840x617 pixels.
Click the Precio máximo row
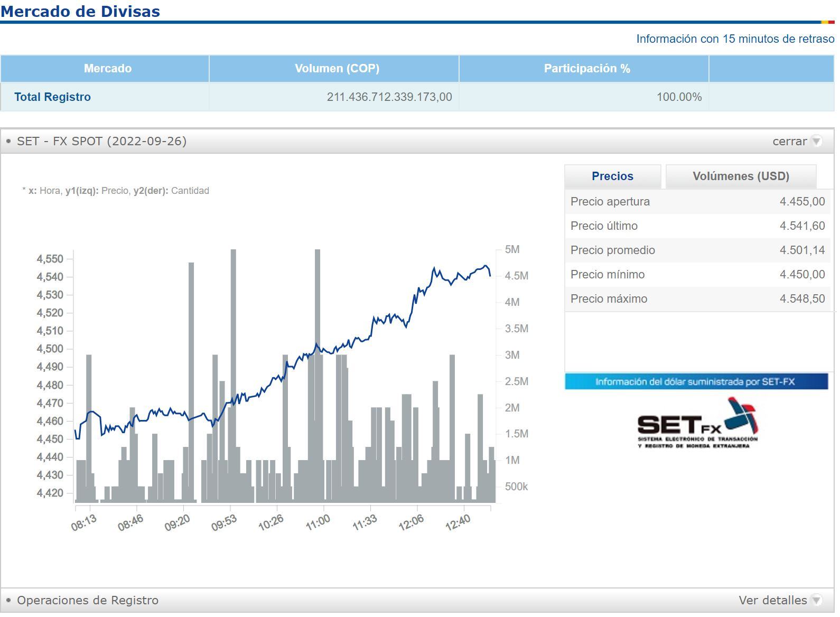[697, 299]
